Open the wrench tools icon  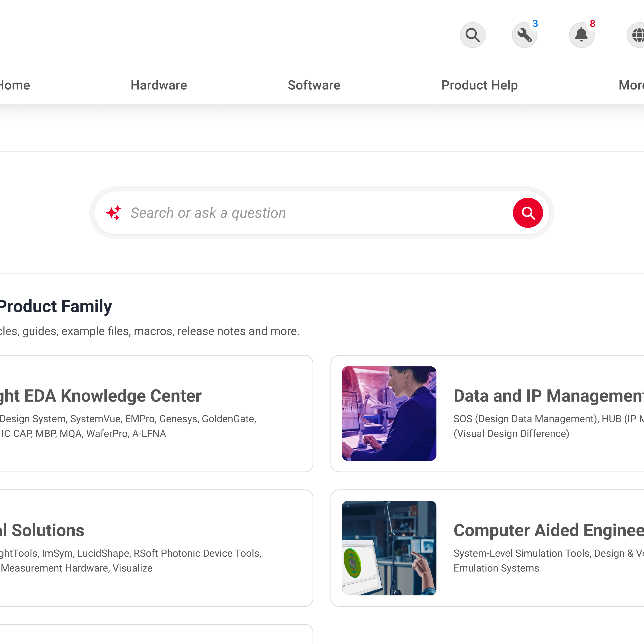524,35
